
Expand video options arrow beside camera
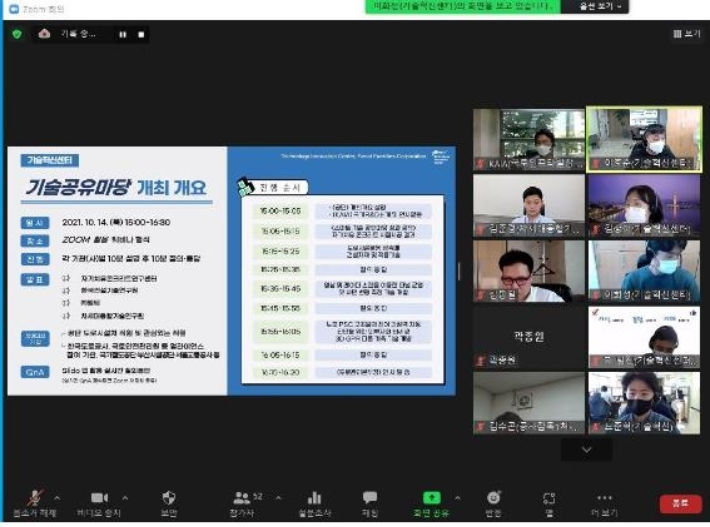point(125,497)
